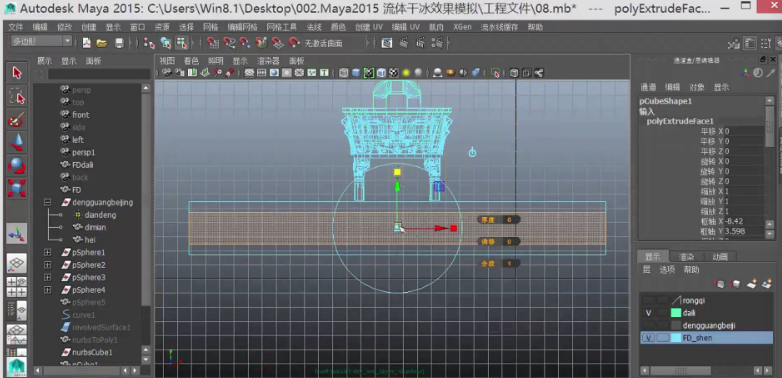Click FD_shen layer cyan color swatch
The width and height of the screenshot is (782, 378).
point(676,338)
